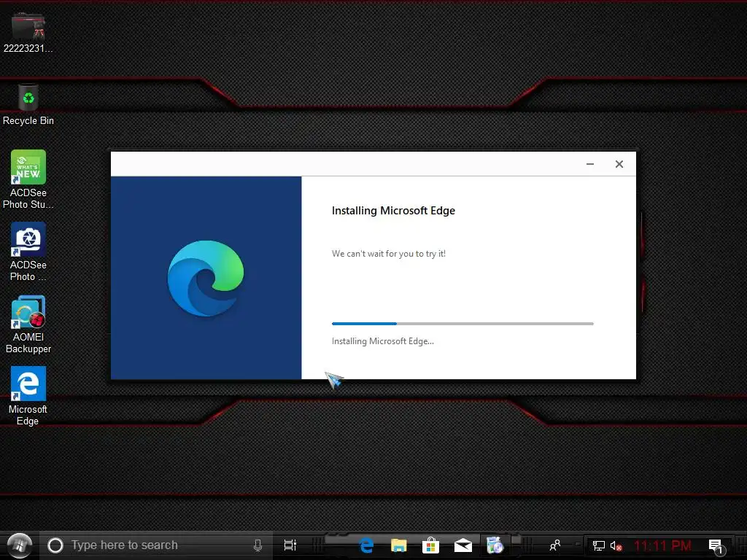Image resolution: width=747 pixels, height=560 pixels.
Task: Click the network status tray icon
Action: pos(598,545)
